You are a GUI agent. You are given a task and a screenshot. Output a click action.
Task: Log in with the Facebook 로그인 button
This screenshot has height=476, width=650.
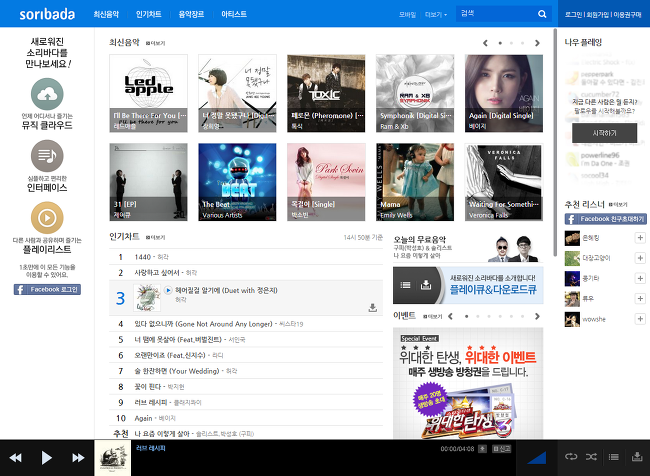(x=47, y=289)
